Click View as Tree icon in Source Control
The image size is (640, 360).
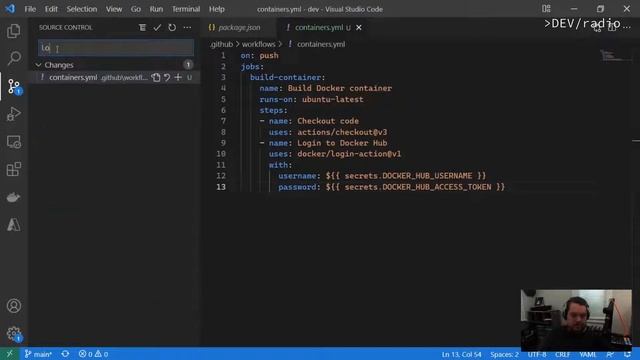pos(142,27)
